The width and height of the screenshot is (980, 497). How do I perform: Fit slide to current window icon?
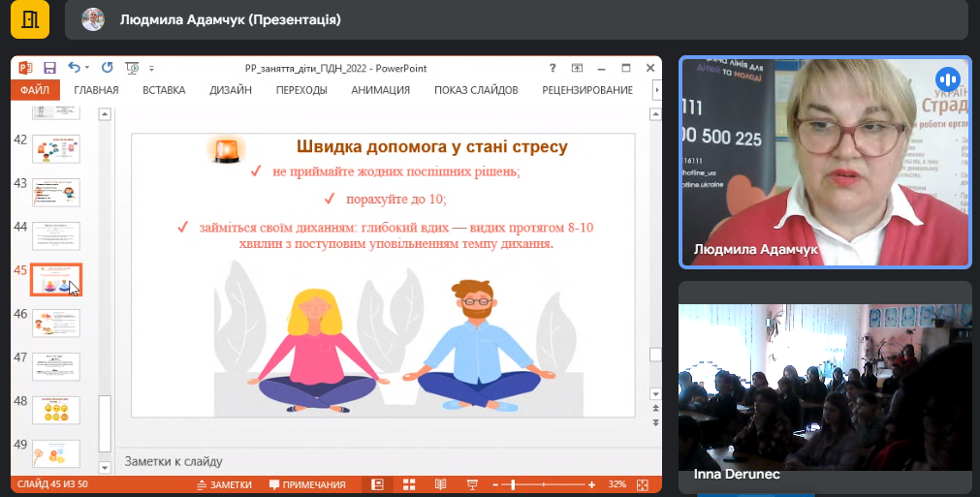643,484
